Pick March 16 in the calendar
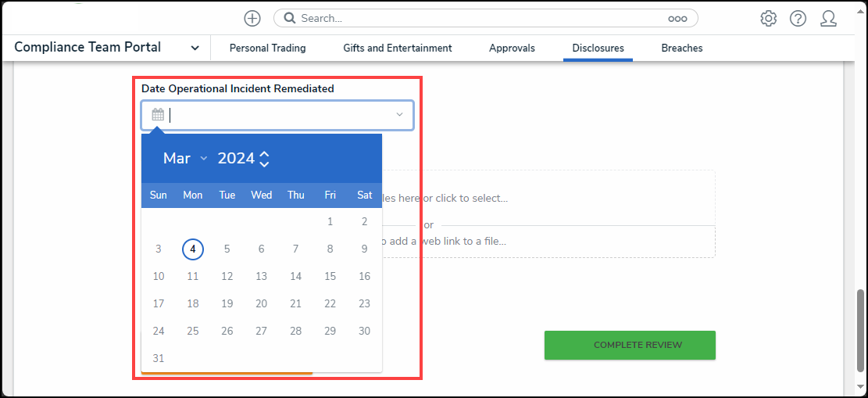The height and width of the screenshot is (398, 868). coord(364,276)
